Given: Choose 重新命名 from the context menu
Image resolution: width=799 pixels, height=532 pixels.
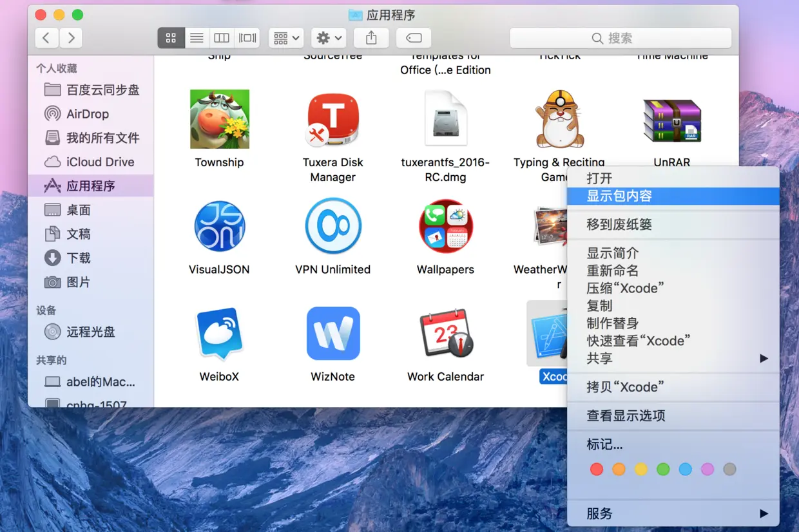Looking at the screenshot, I should click(673, 271).
